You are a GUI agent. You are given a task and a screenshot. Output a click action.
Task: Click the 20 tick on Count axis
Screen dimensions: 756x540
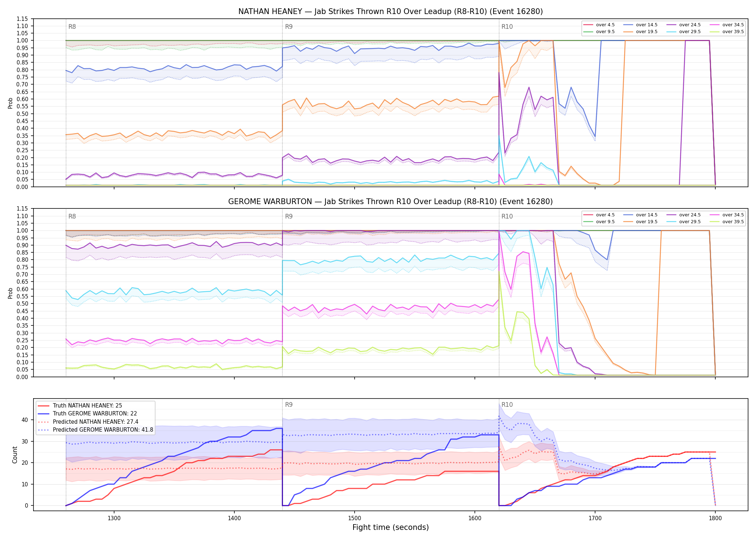pos(25,463)
